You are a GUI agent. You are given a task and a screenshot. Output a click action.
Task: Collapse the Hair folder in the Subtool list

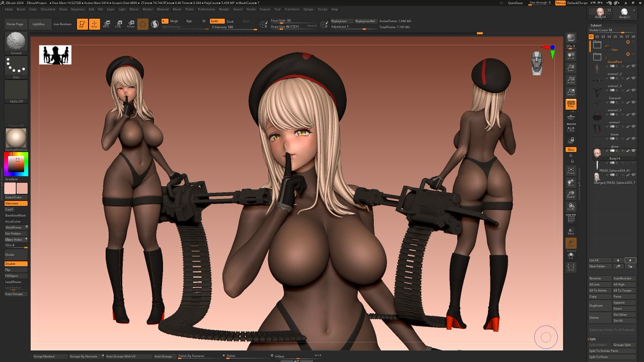click(596, 45)
